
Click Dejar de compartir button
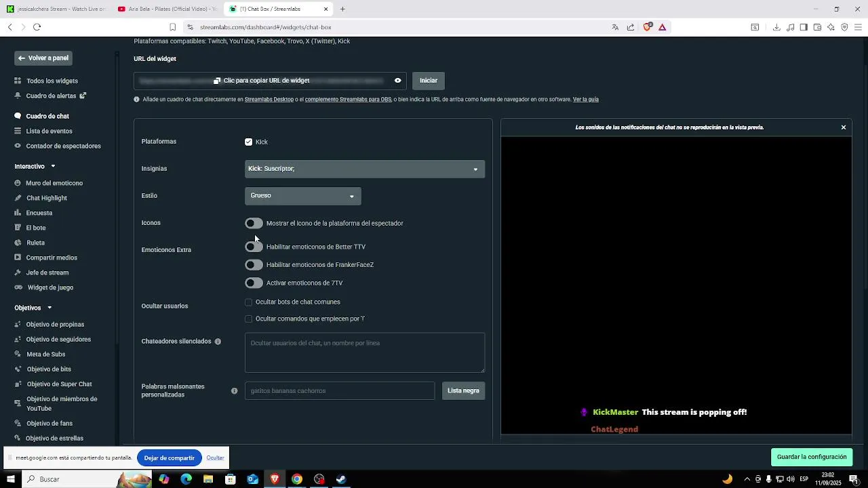170,458
